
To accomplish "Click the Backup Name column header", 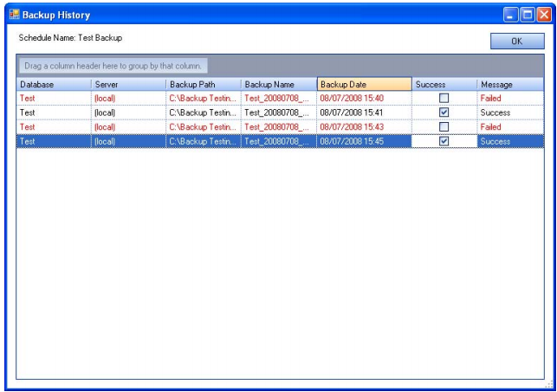I will [279, 85].
